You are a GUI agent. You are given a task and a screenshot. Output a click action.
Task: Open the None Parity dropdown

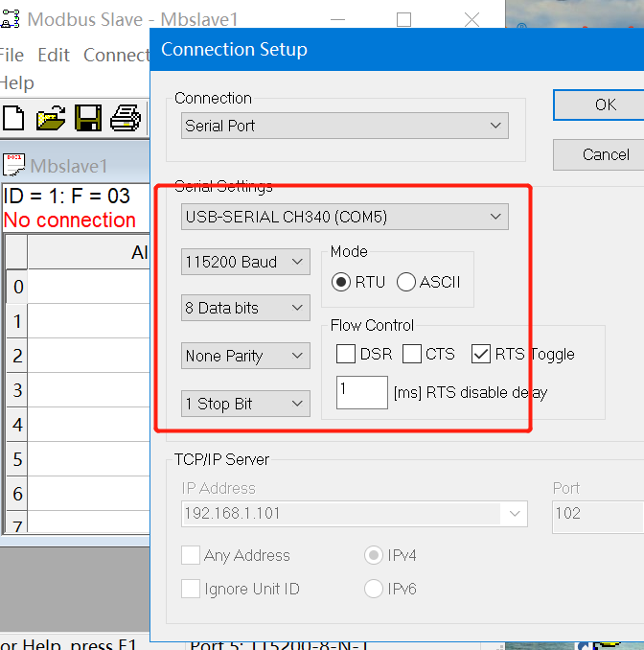(245, 356)
